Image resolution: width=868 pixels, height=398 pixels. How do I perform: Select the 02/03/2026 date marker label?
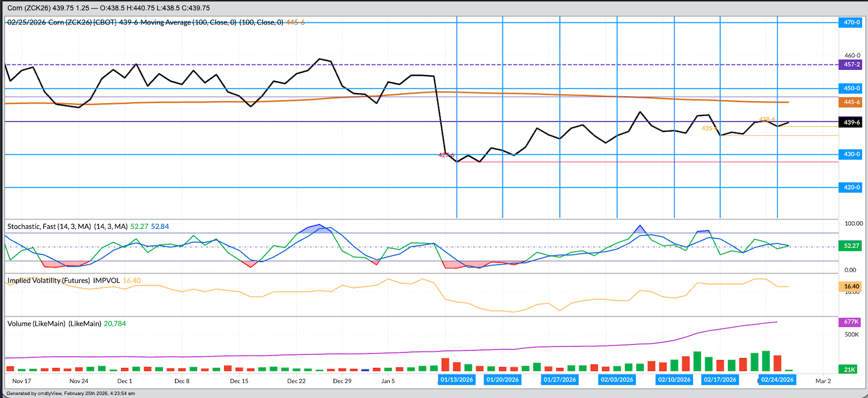point(617,380)
